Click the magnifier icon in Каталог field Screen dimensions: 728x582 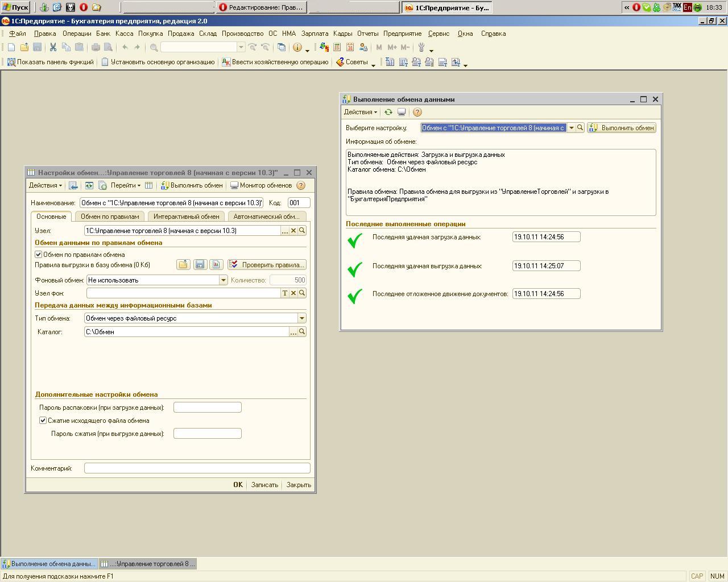(x=302, y=332)
